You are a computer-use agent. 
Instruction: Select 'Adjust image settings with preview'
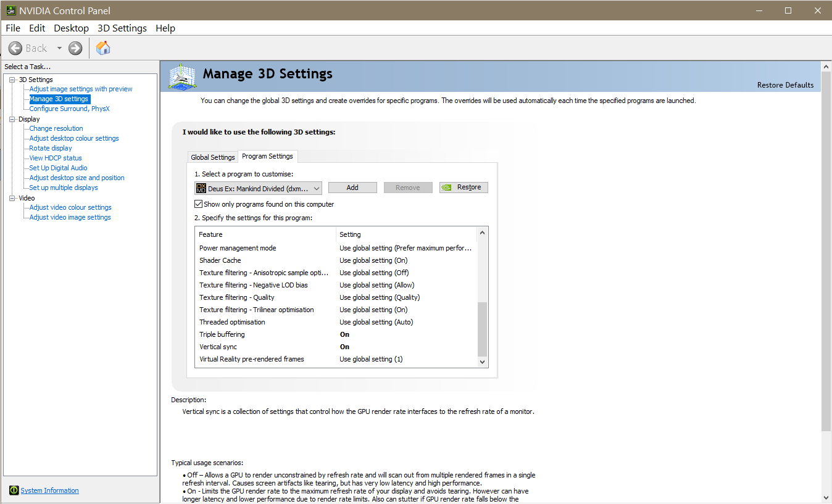click(x=81, y=89)
